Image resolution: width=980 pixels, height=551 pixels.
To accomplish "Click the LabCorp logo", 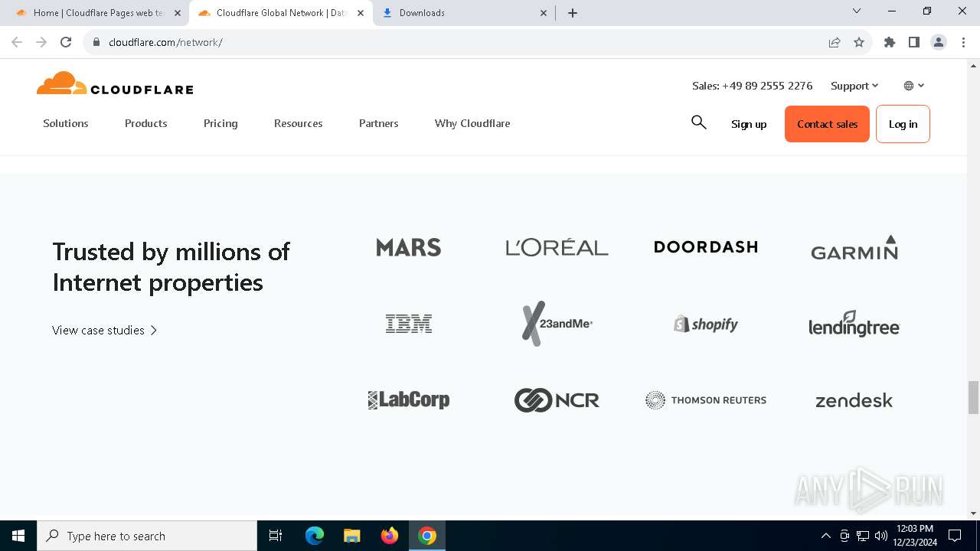I will coord(409,400).
